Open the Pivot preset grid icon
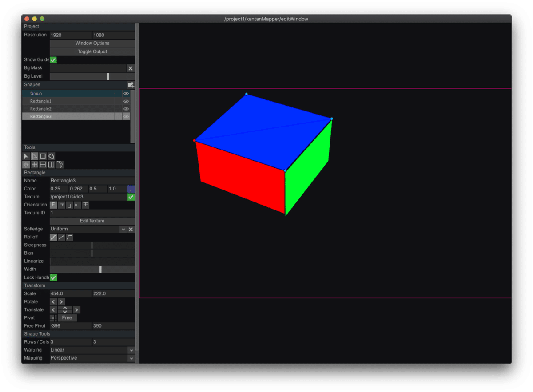Image resolution: width=533 pixels, height=392 pixels. (53, 318)
